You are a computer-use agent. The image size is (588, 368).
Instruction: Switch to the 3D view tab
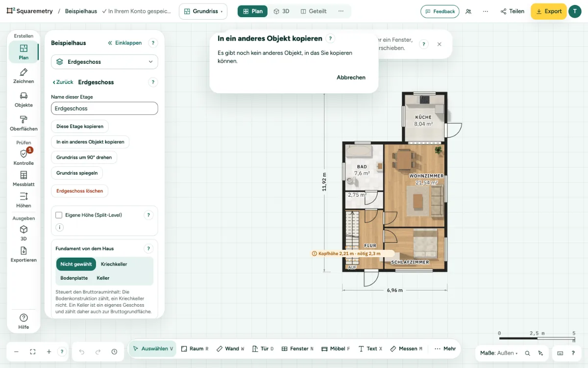point(281,11)
